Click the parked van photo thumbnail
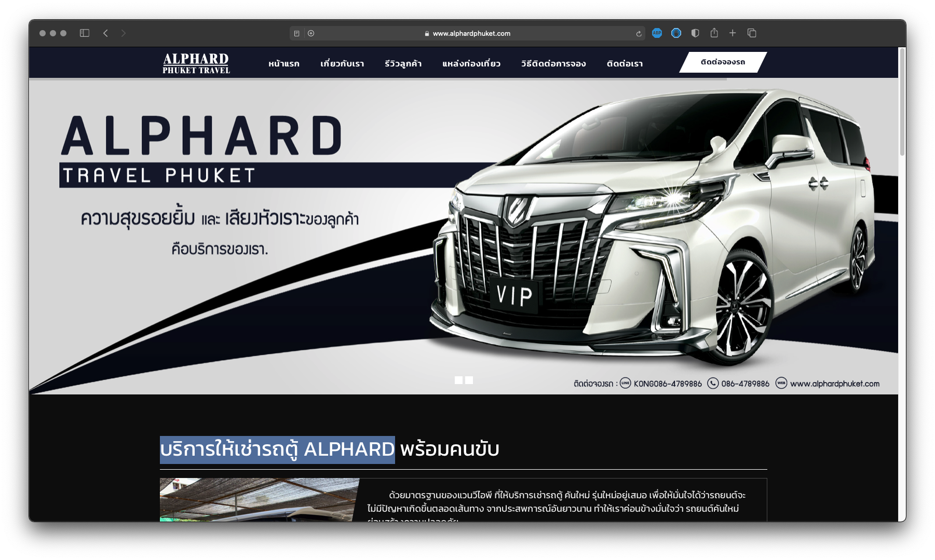 pyautogui.click(x=260, y=500)
